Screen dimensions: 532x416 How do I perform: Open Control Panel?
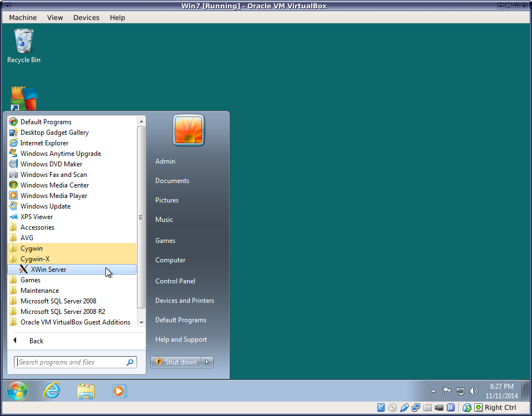click(175, 281)
